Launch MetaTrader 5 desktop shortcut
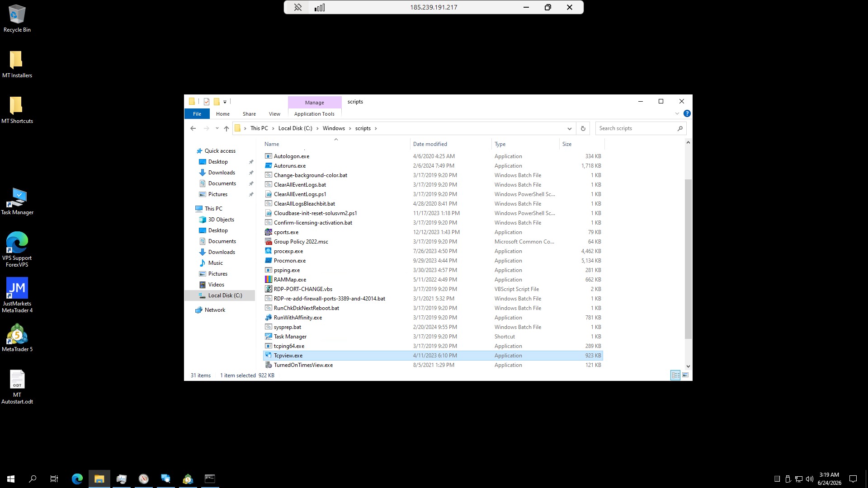868x488 pixels. point(17,338)
